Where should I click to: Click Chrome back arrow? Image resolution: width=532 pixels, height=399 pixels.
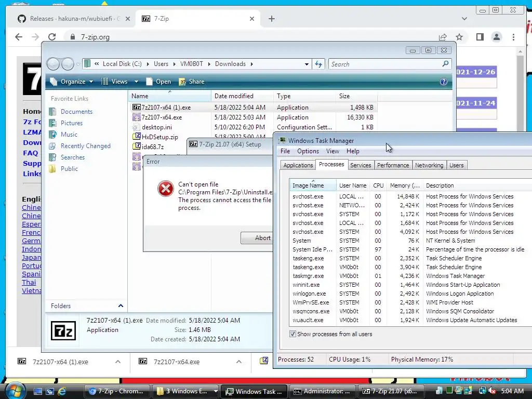(x=19, y=37)
